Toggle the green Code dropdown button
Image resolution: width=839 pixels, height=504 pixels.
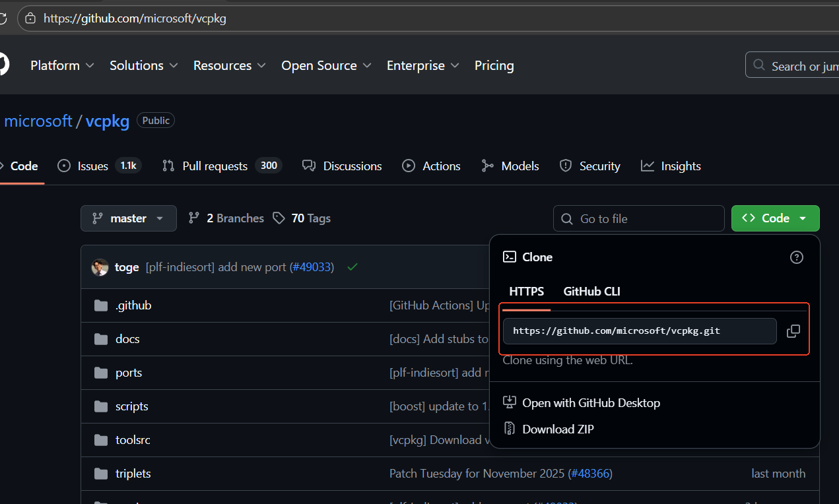[x=776, y=218]
